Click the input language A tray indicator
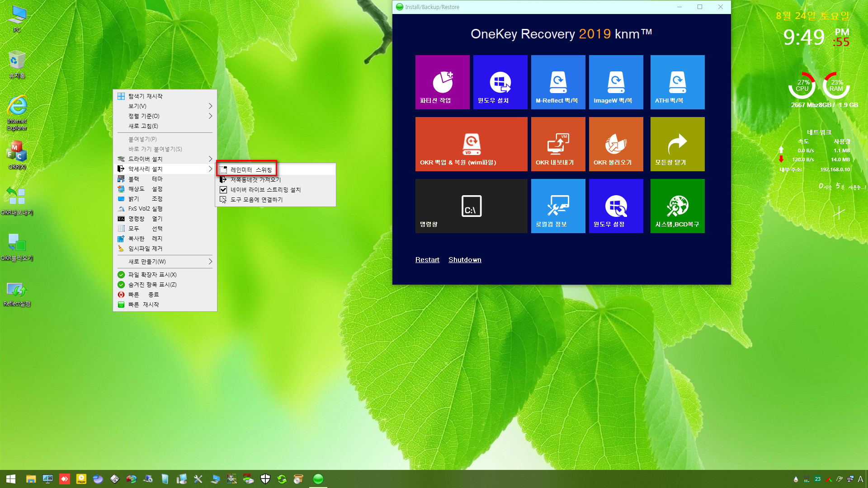Image resolution: width=868 pixels, height=488 pixels. tap(860, 479)
